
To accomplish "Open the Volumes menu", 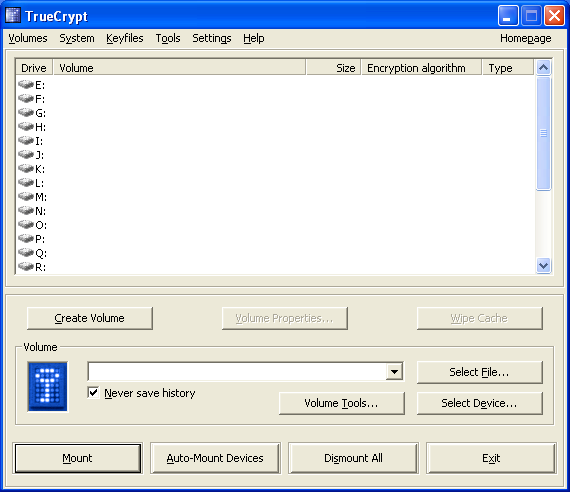I will tap(28, 38).
